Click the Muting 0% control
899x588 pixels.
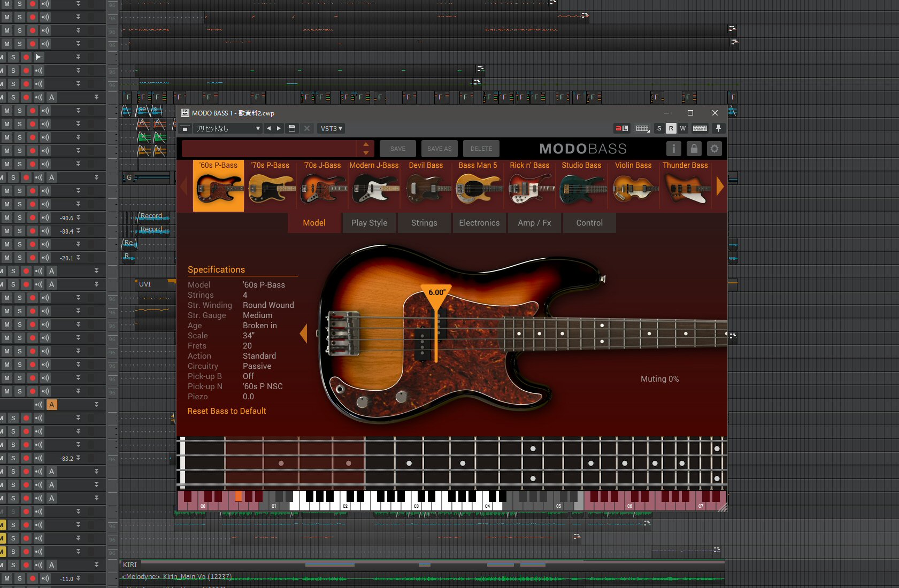(x=659, y=379)
